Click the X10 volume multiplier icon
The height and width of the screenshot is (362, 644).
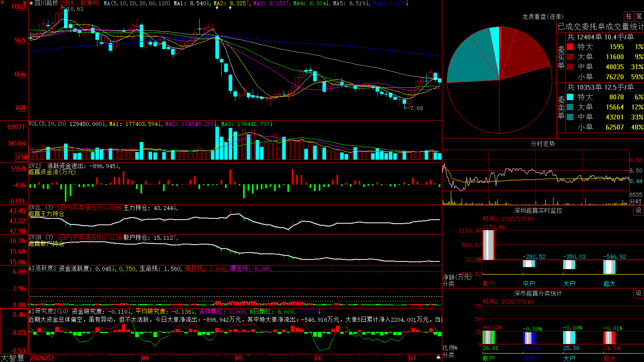coord(21,157)
